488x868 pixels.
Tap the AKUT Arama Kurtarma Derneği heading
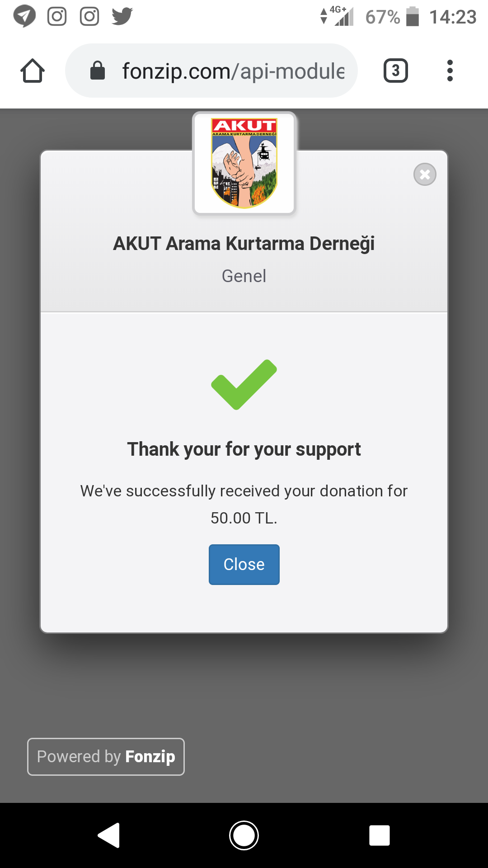click(x=244, y=244)
